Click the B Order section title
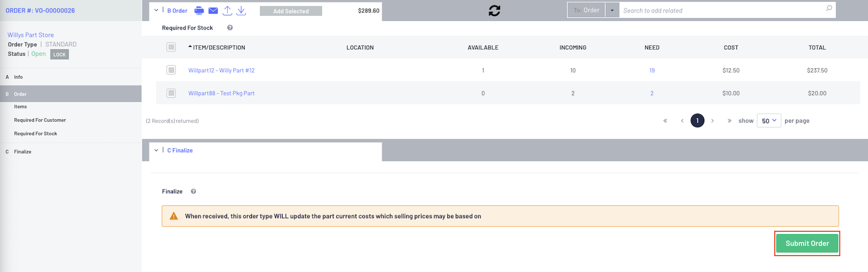This screenshot has width=868, height=272. coord(177,10)
